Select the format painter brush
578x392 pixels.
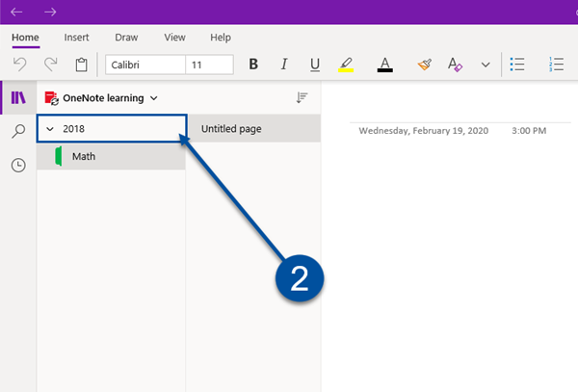coord(425,65)
